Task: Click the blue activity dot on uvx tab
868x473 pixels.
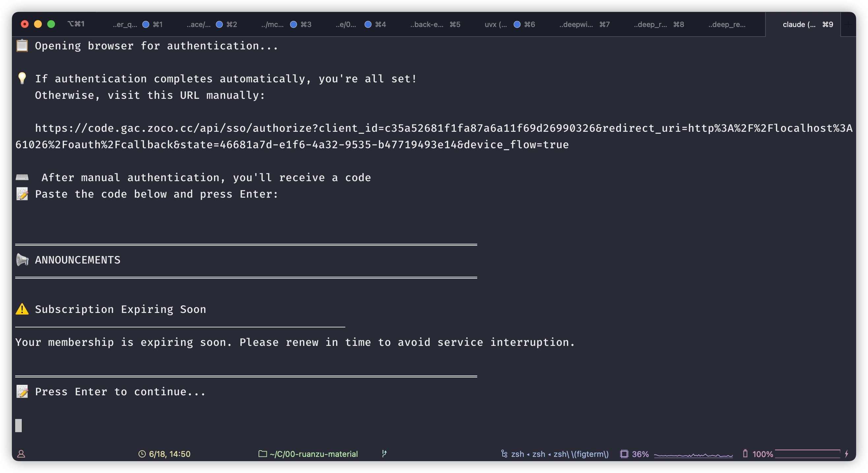Action: (x=517, y=24)
